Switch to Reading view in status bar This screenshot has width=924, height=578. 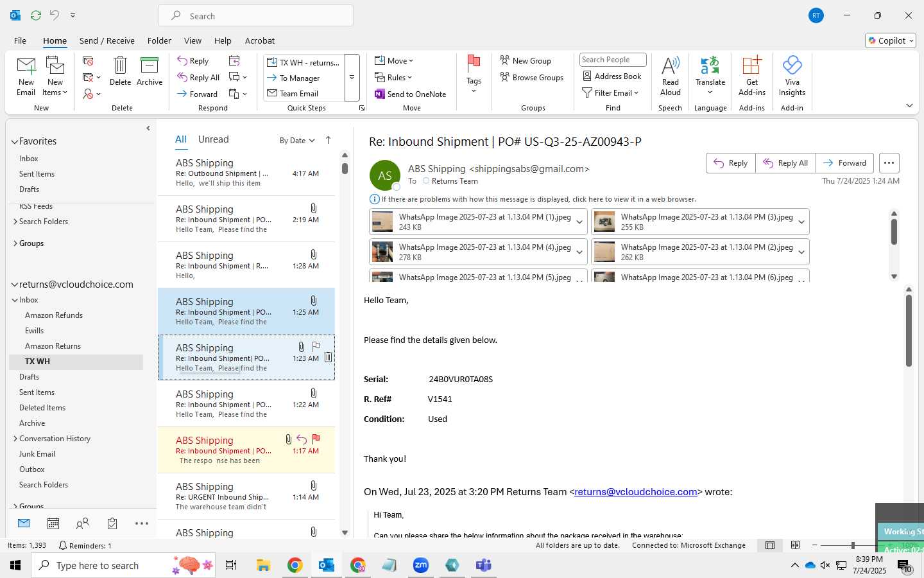[x=796, y=545]
